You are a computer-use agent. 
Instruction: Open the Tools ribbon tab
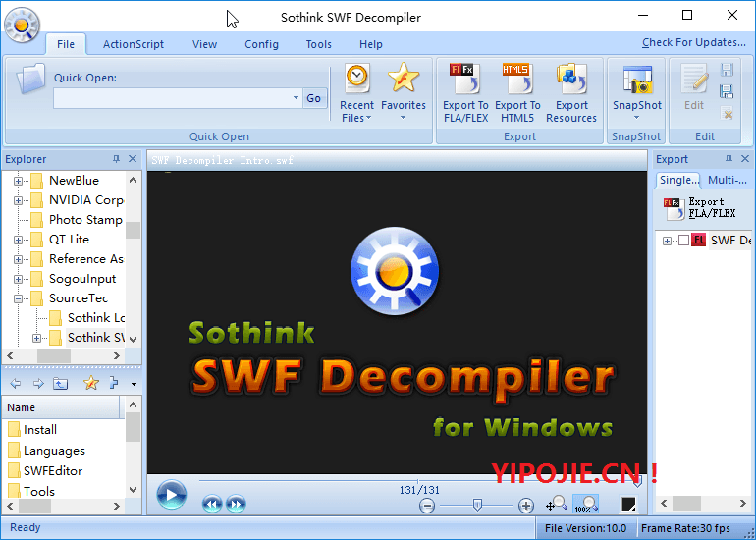coord(319,44)
